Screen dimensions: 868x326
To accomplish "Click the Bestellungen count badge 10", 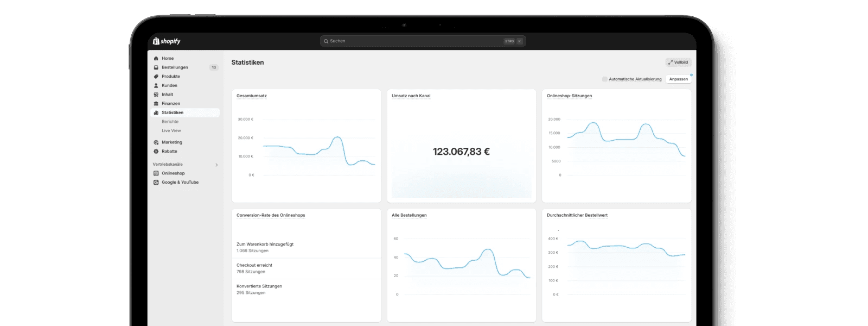I will point(214,67).
